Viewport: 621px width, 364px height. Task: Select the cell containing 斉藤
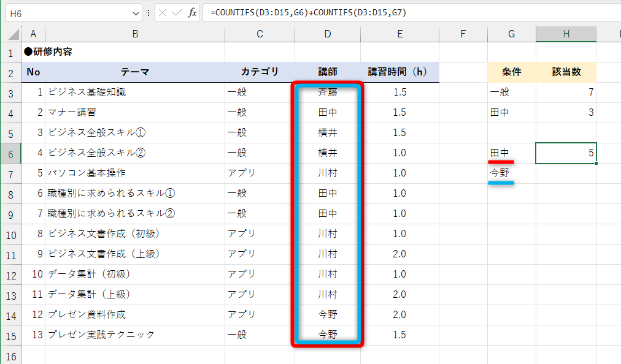(327, 92)
